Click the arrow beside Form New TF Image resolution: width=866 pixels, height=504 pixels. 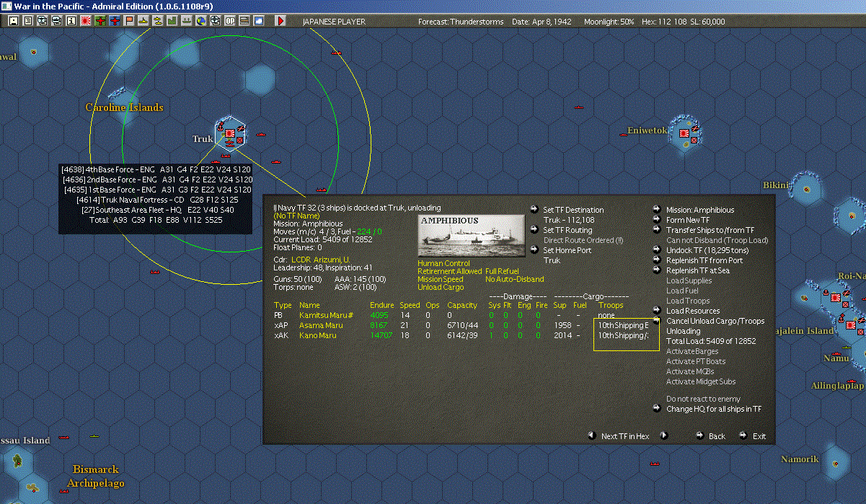[x=657, y=220]
